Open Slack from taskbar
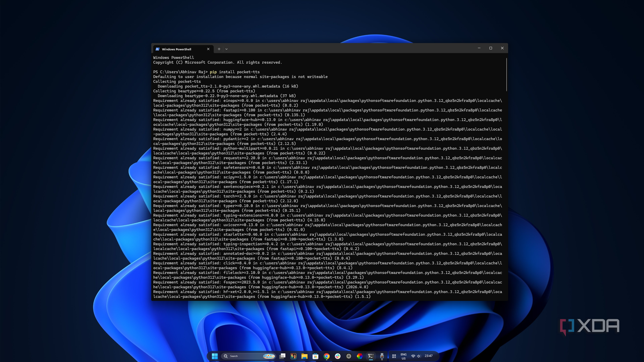 point(338,356)
